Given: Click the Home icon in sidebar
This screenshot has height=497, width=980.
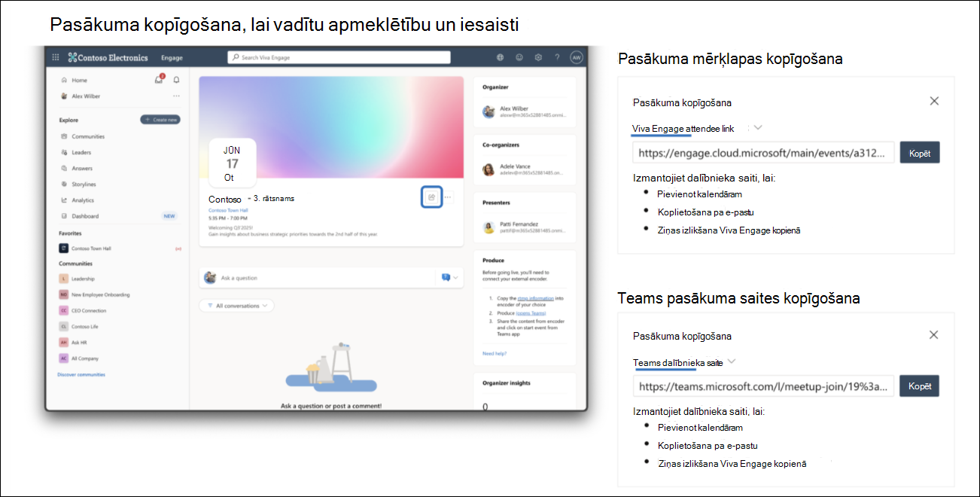Looking at the screenshot, I should pyautogui.click(x=64, y=80).
